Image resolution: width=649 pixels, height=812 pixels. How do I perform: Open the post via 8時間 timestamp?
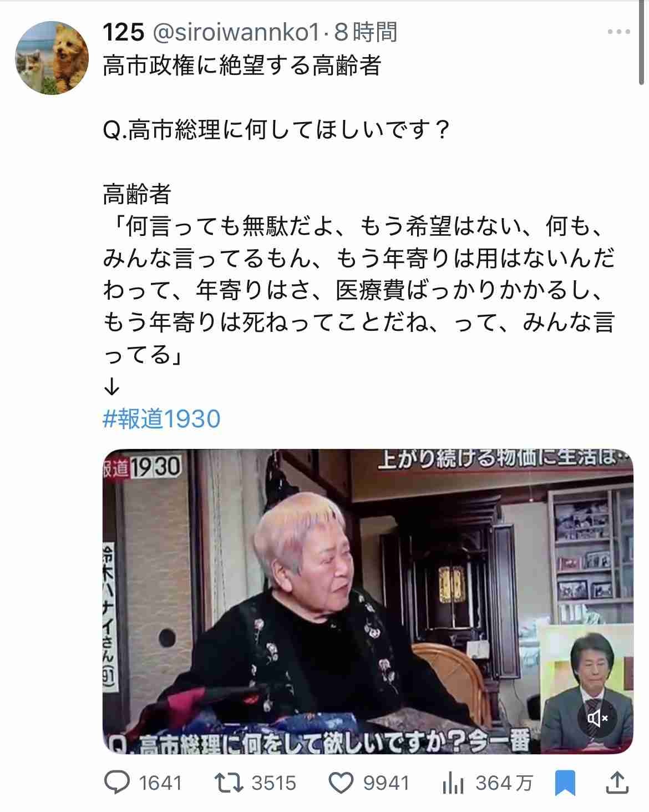pos(366,33)
